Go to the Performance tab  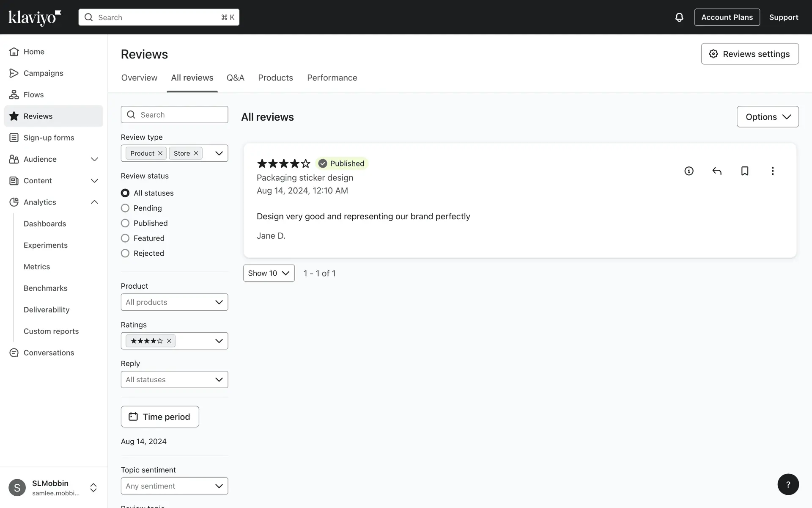click(x=332, y=78)
